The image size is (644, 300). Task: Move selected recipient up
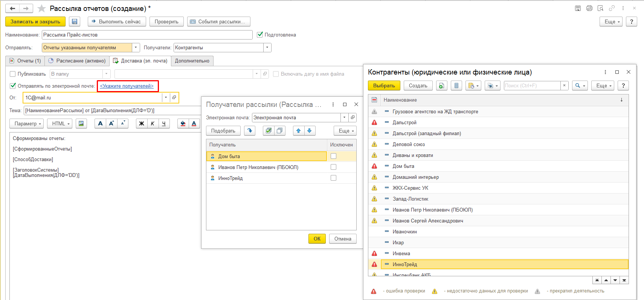298,131
